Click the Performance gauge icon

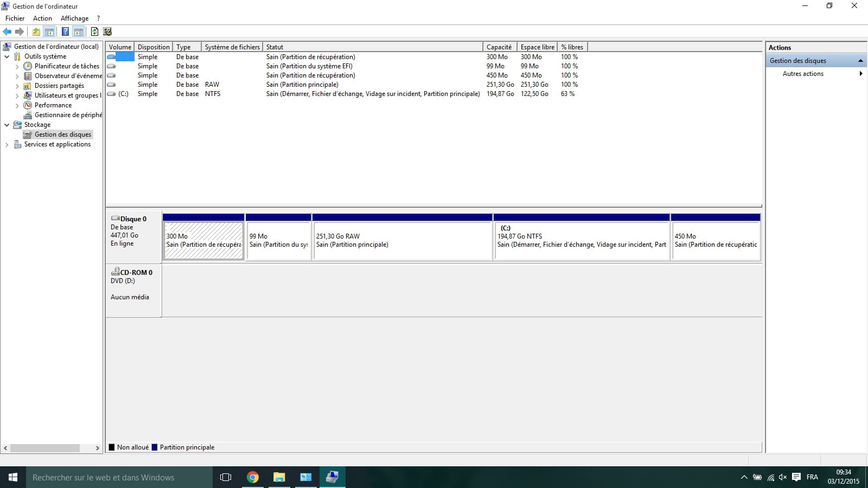[x=28, y=105]
